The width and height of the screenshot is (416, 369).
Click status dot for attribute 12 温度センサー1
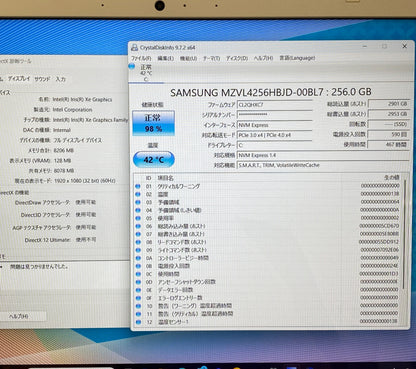138,322
